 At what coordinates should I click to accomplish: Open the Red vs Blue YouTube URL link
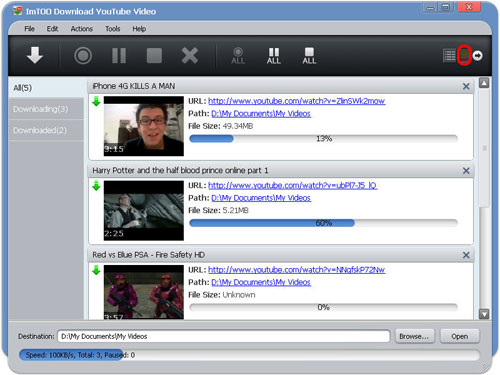(x=297, y=270)
